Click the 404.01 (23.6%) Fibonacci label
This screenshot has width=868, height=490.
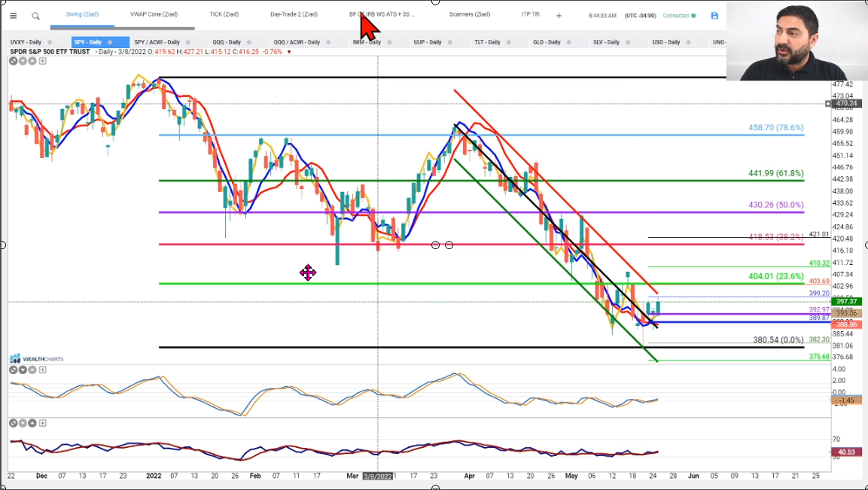(775, 276)
